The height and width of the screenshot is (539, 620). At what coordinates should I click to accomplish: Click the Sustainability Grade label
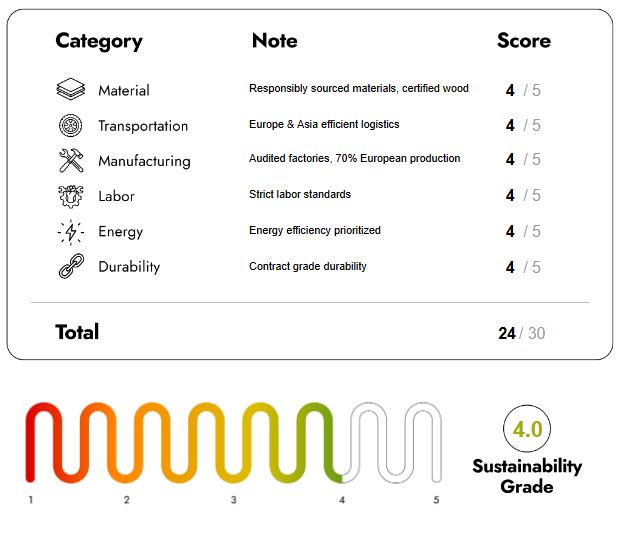pos(527,477)
